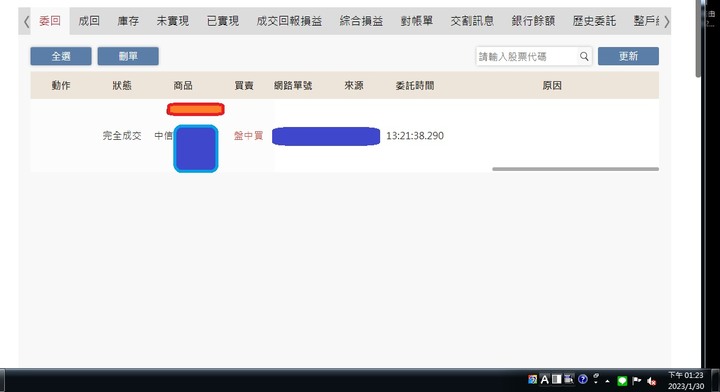Viewport: 720px width, 392px height.
Task: Switch to the 未實現 tab
Action: (x=173, y=21)
